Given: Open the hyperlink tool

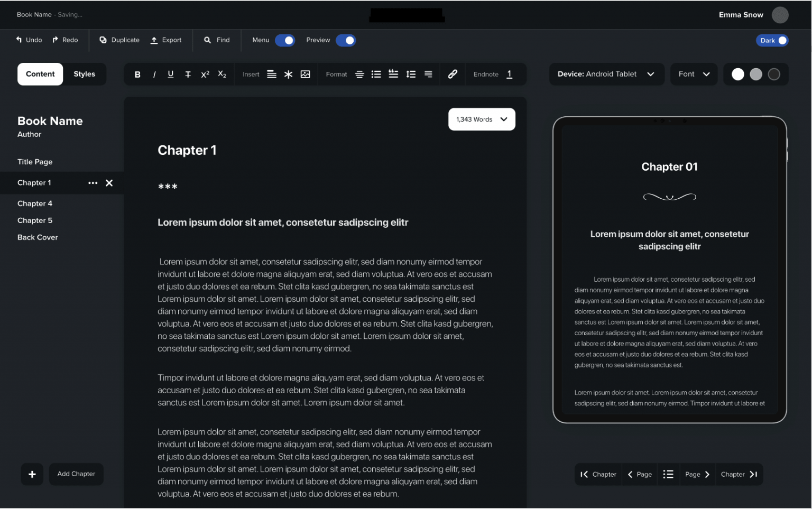Looking at the screenshot, I should (453, 74).
